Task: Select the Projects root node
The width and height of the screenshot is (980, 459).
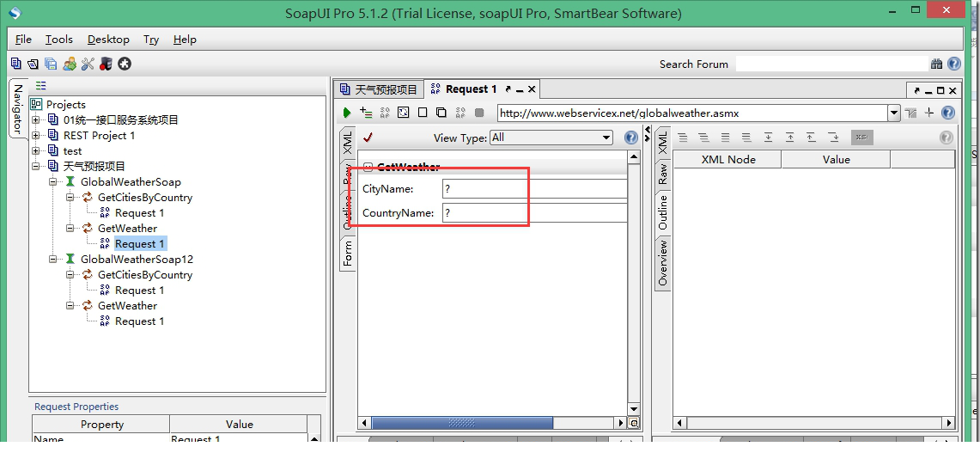Action: 65,104
